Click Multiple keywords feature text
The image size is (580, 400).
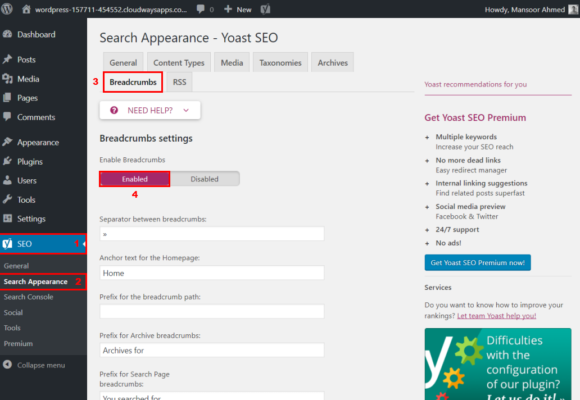tap(466, 137)
